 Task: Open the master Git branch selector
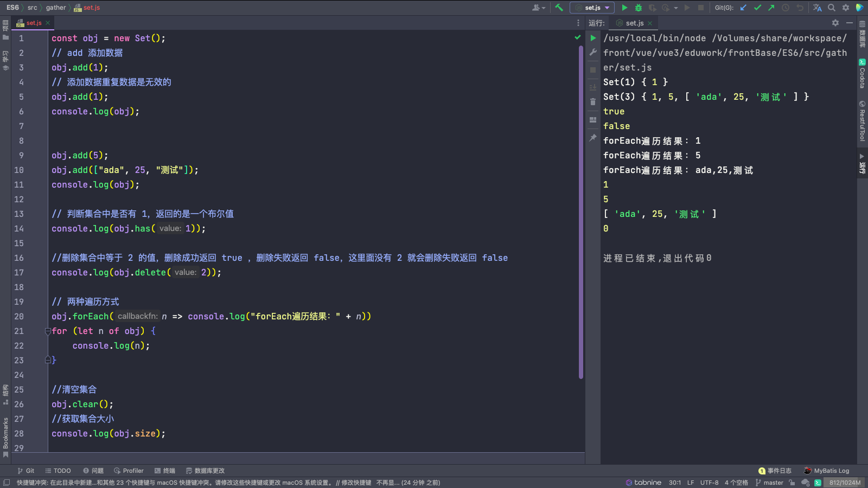pos(769,483)
